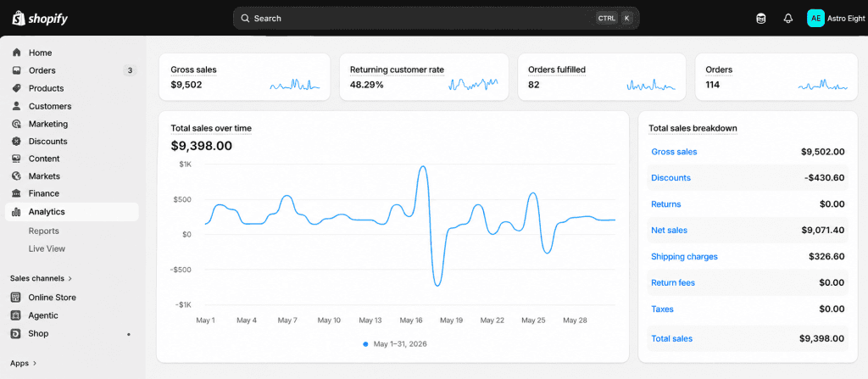Click the Home sidebar icon

[x=17, y=53]
